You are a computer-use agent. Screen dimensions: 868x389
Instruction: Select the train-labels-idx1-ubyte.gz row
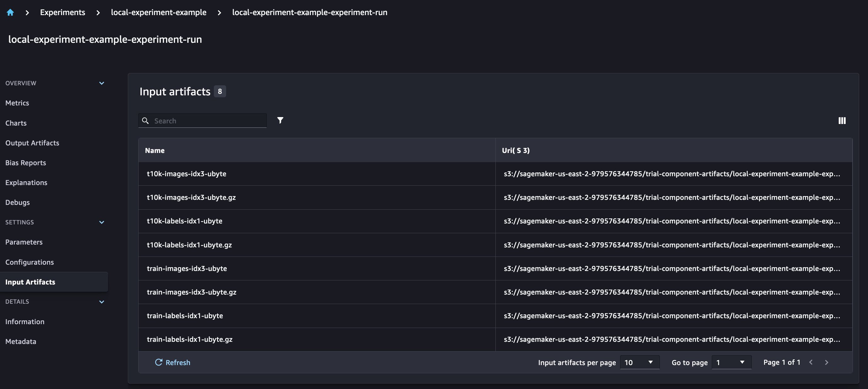coord(190,340)
